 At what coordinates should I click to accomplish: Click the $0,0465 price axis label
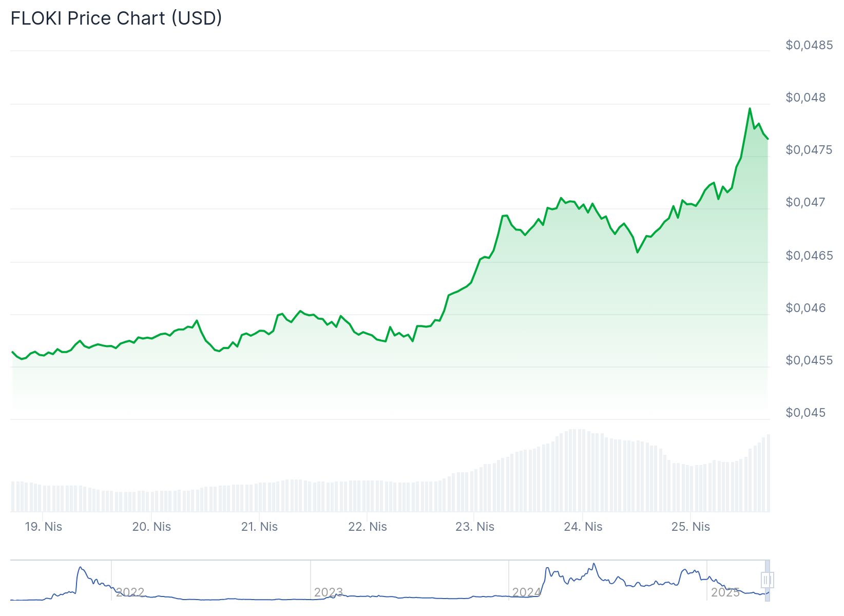pos(809,256)
